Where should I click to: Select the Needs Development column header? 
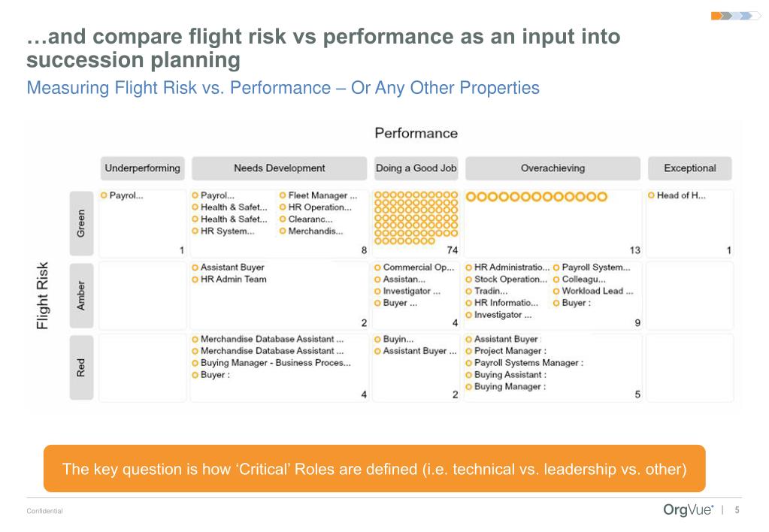point(279,168)
